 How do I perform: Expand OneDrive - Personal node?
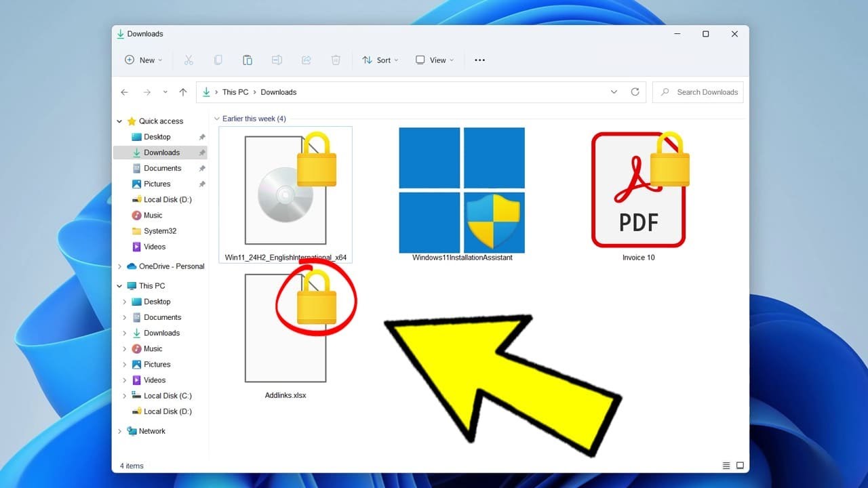pyautogui.click(x=119, y=266)
